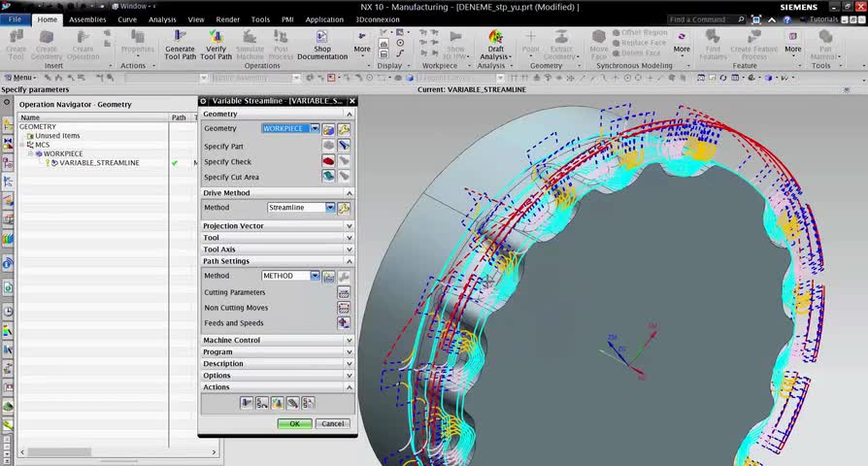Open the Menu dropdown button

pyautogui.click(x=20, y=78)
